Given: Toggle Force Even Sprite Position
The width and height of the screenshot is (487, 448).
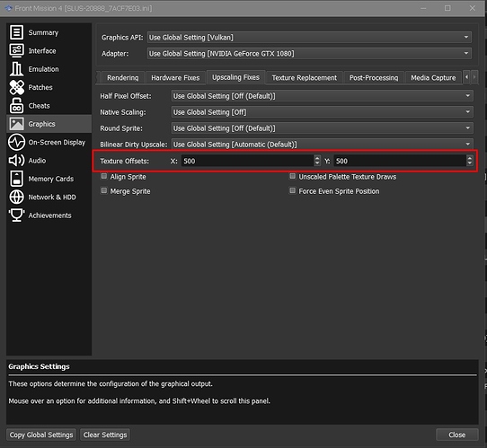Looking at the screenshot, I should [292, 191].
